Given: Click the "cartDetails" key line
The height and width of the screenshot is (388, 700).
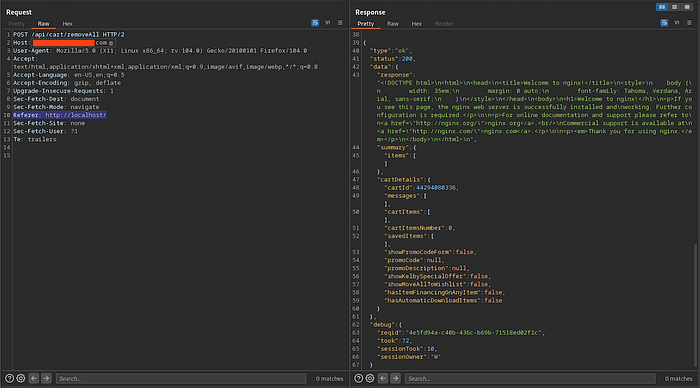Looking at the screenshot, I should pyautogui.click(x=404, y=179).
